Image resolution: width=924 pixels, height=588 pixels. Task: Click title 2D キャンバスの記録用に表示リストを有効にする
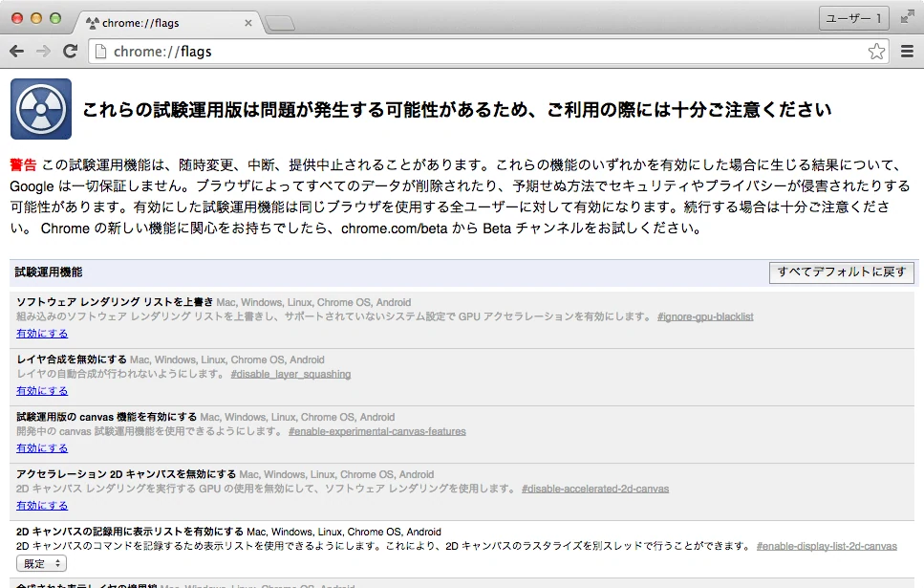130,531
